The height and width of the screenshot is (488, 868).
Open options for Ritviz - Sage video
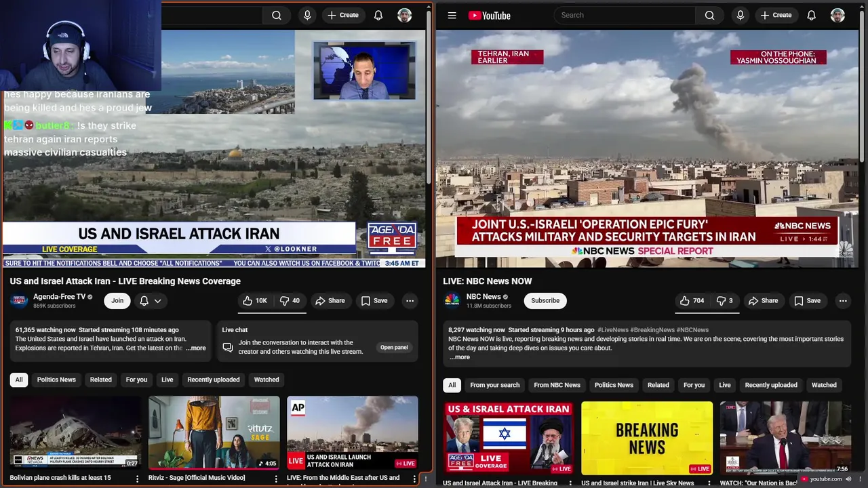pos(275,479)
